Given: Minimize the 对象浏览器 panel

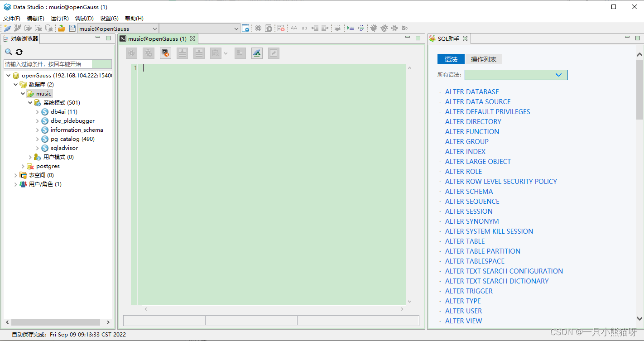Looking at the screenshot, I should [98, 38].
